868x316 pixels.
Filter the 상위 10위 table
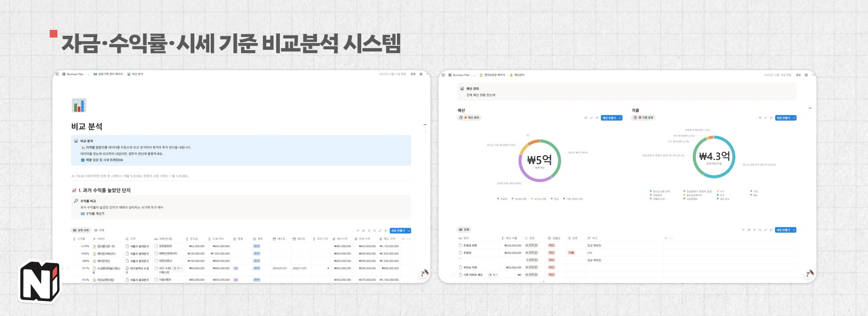coord(358,230)
